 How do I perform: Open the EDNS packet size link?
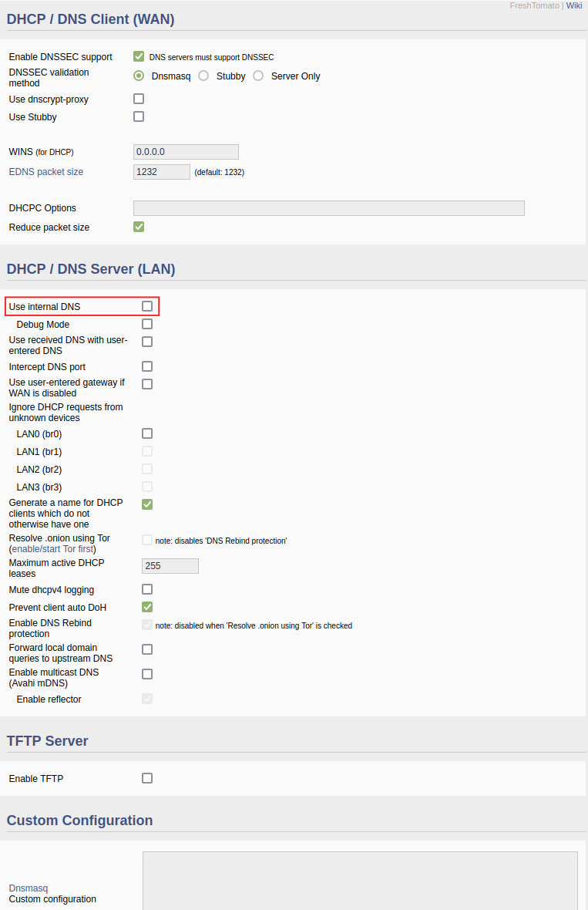(45, 172)
